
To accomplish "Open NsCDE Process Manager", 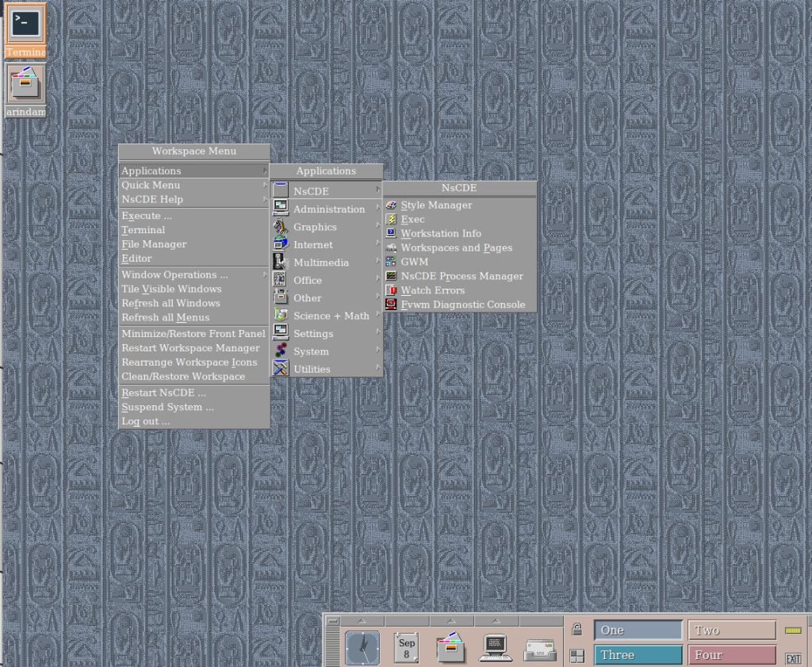I will 459,277.
